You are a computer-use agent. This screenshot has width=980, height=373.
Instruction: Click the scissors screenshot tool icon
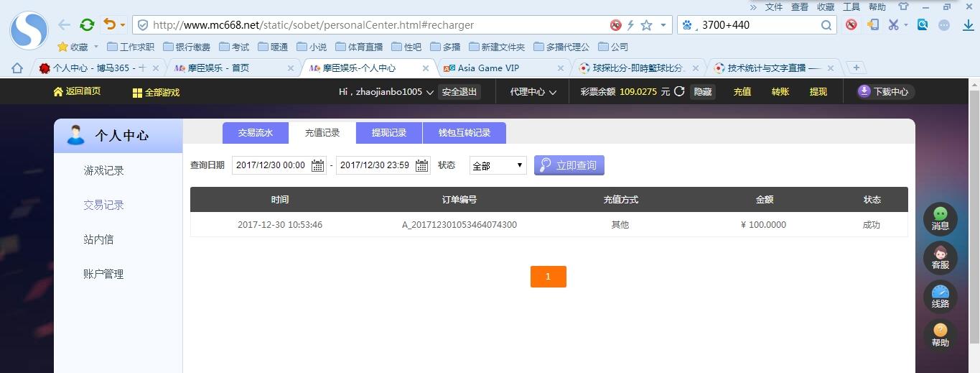[893, 24]
